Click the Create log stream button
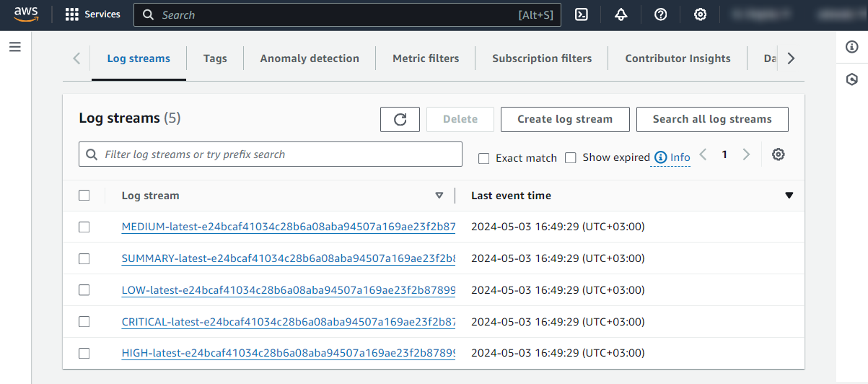The image size is (868, 384). coord(565,120)
